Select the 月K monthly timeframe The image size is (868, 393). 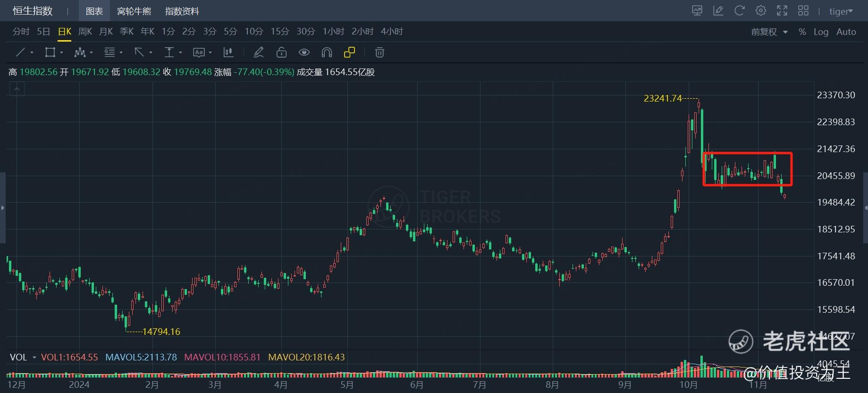click(x=106, y=32)
